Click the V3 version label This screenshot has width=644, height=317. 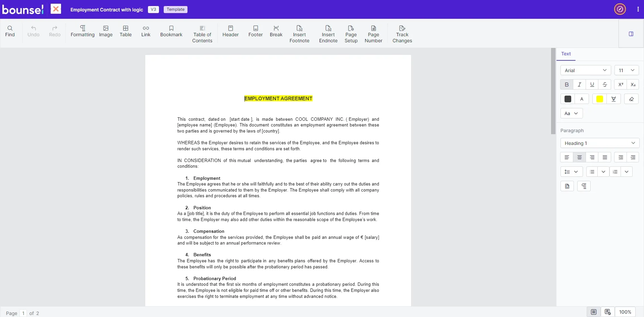coord(153,9)
